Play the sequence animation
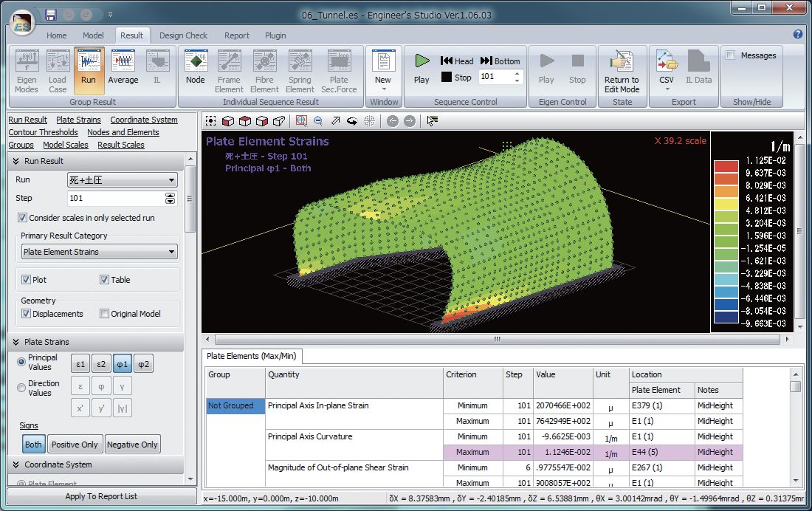 [x=422, y=69]
